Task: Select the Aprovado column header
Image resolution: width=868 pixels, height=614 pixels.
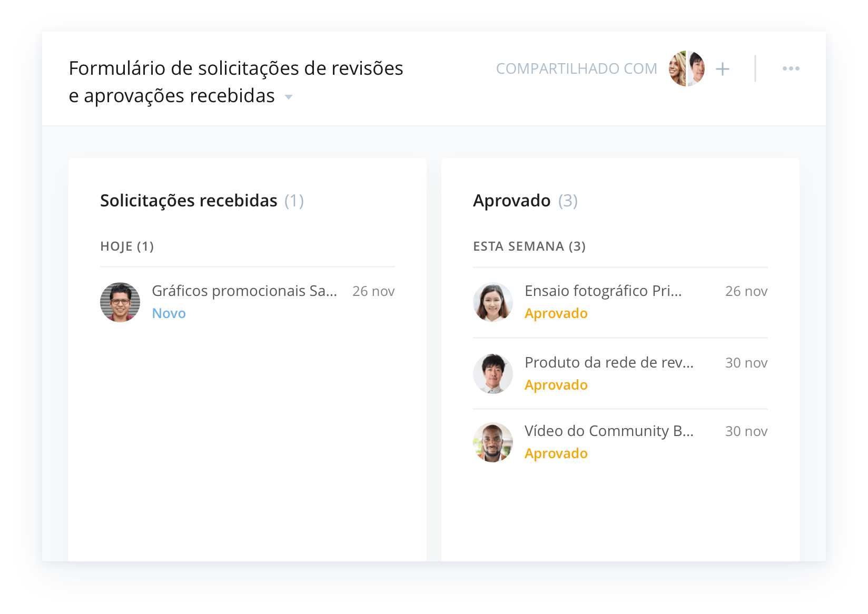Action: (x=525, y=201)
